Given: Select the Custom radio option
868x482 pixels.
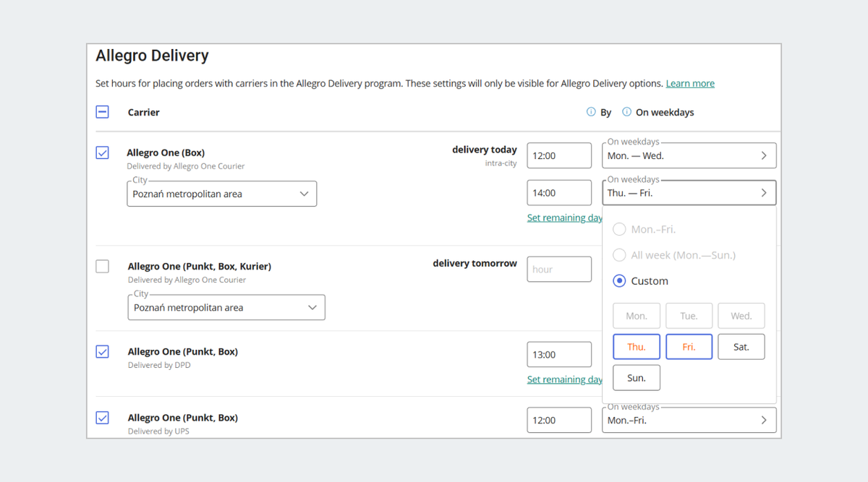Looking at the screenshot, I should [x=620, y=281].
